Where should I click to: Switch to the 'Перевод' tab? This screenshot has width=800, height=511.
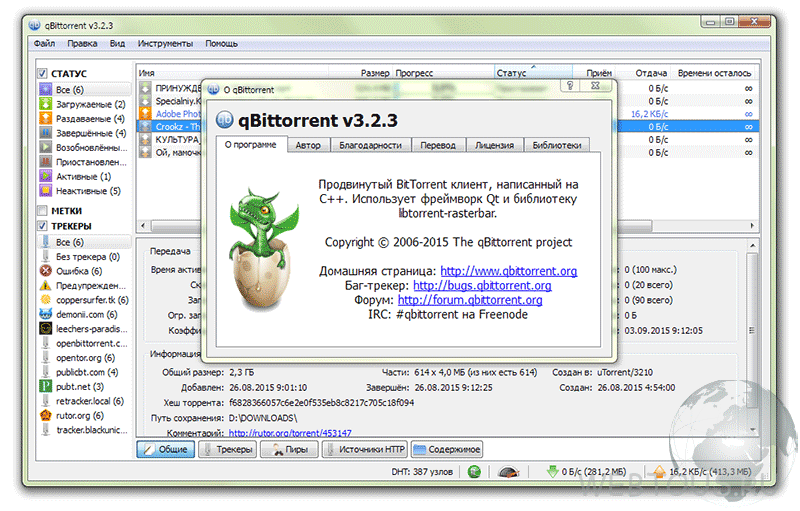[x=438, y=145]
